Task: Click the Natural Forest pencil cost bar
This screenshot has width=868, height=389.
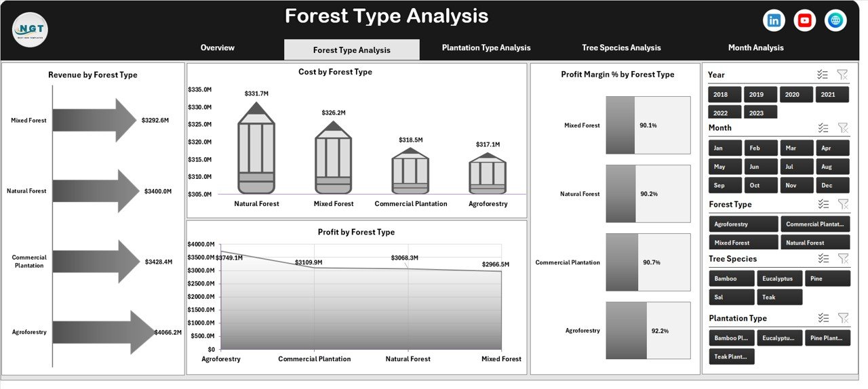Action: coord(256,148)
